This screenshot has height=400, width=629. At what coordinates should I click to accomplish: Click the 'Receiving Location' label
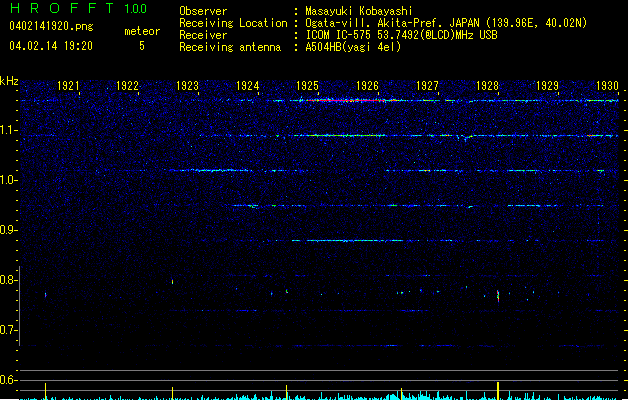click(x=233, y=23)
